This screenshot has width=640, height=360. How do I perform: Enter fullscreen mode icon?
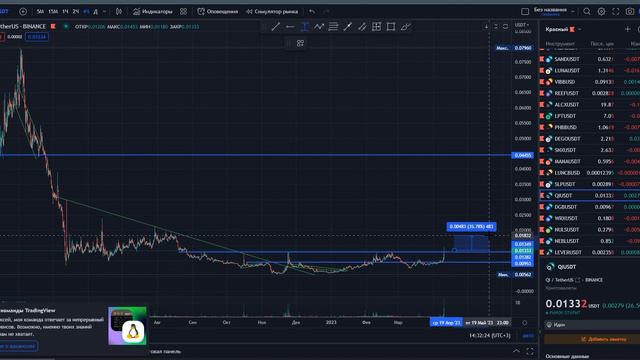[616, 11]
